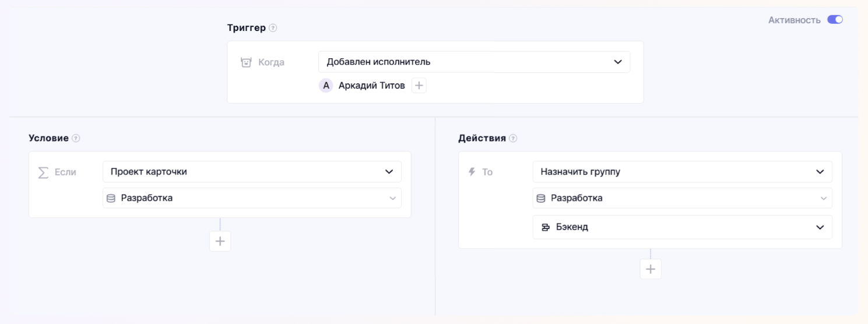This screenshot has width=868, height=324.
Task: Click the help icon beside Условие
Action: click(x=76, y=138)
